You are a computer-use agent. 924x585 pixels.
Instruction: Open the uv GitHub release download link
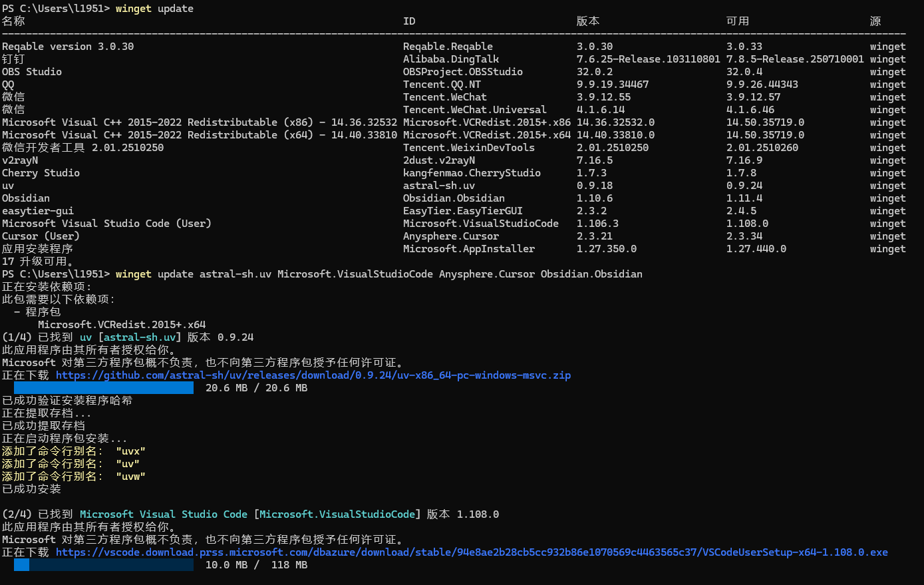coord(313,375)
